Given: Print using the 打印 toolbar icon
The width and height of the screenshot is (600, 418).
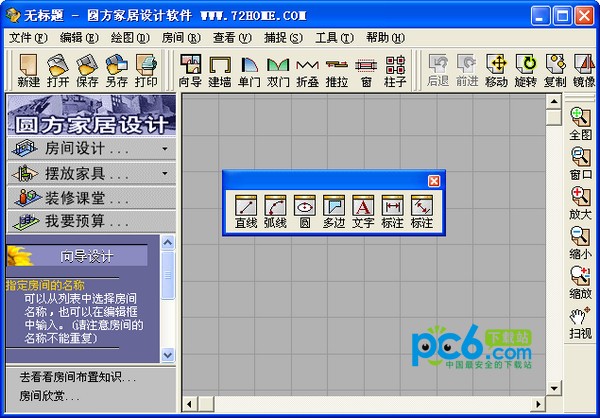Looking at the screenshot, I should pyautogui.click(x=146, y=70).
